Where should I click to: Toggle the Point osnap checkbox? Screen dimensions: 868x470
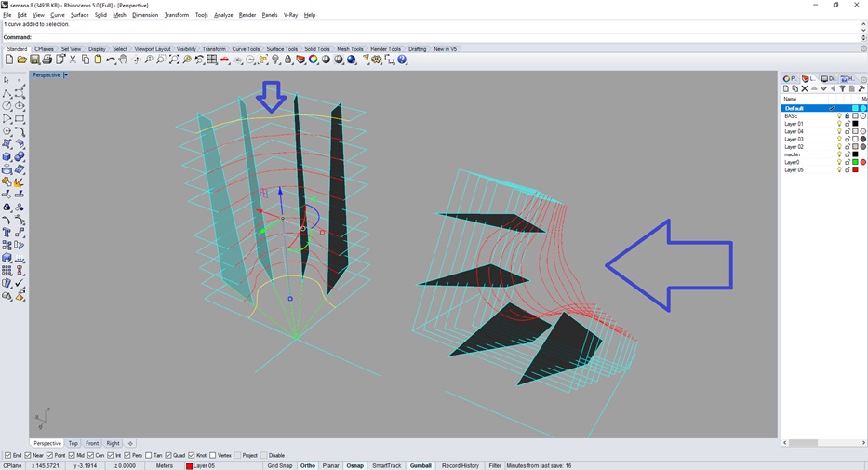[50, 456]
